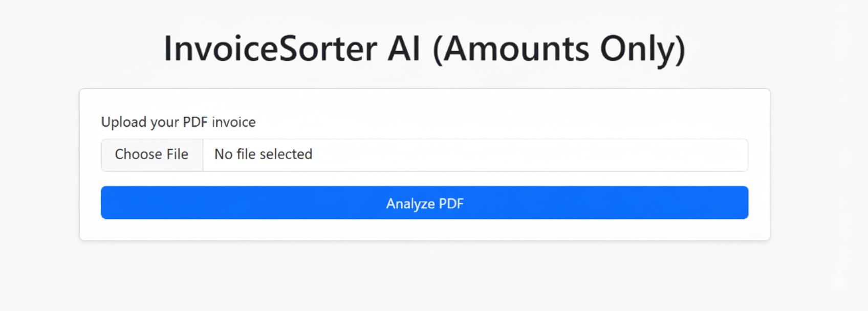
Task: Select the file upload input area
Action: click(425, 154)
